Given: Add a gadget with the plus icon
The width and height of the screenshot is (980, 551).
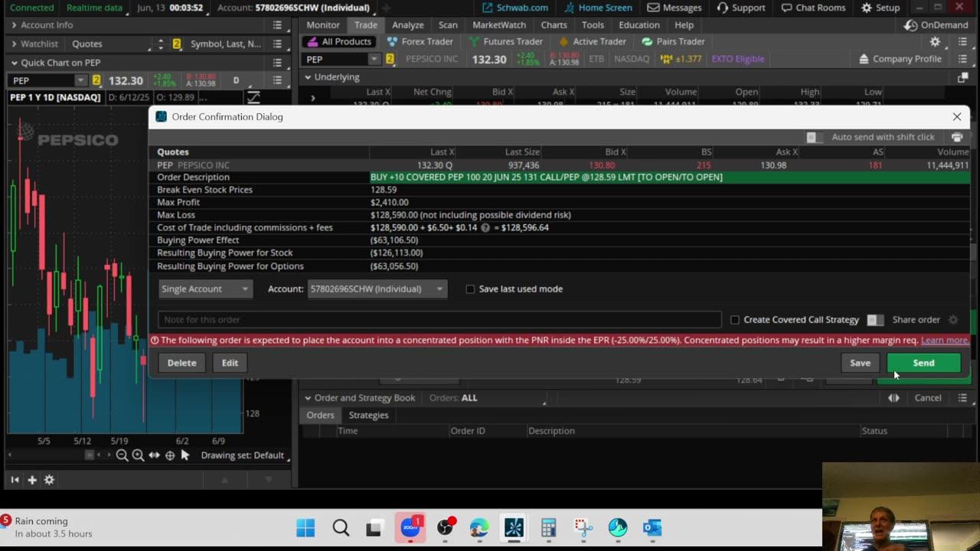Looking at the screenshot, I should click(x=32, y=480).
